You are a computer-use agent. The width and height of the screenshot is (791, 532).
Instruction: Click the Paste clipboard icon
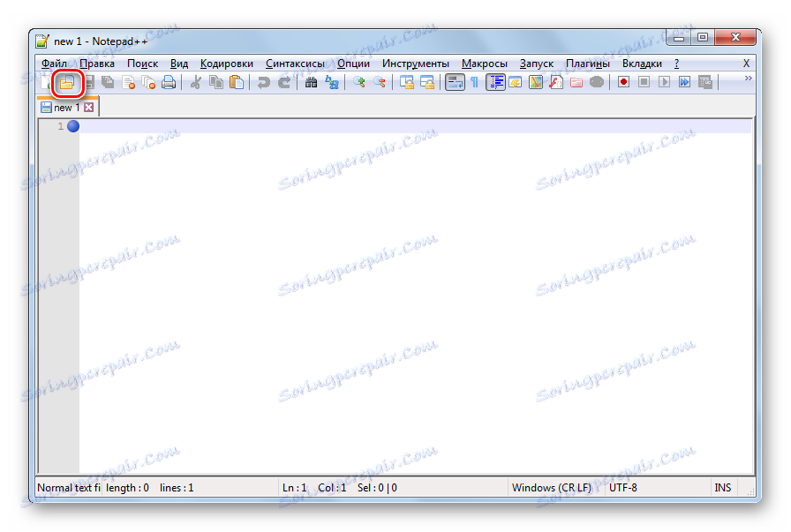237,82
